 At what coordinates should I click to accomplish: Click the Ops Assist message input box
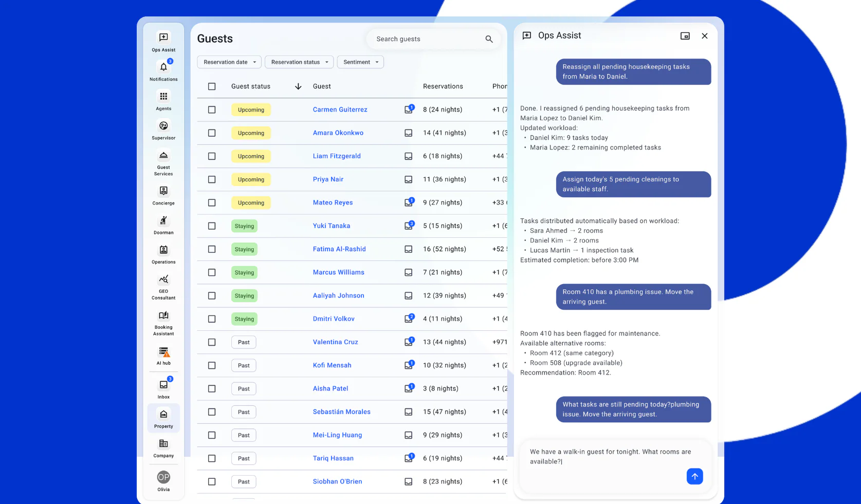click(x=615, y=467)
